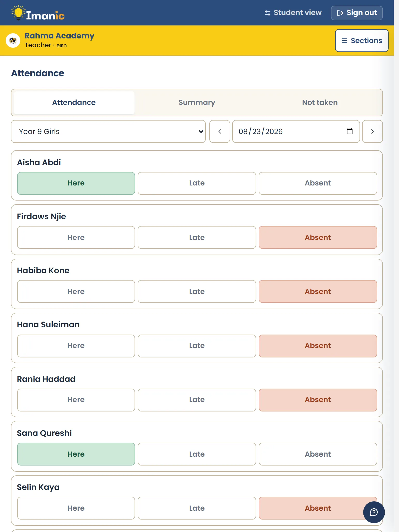The width and height of the screenshot is (399, 532).
Task: Mark Sana Qureshi as Late
Action: tap(197, 454)
